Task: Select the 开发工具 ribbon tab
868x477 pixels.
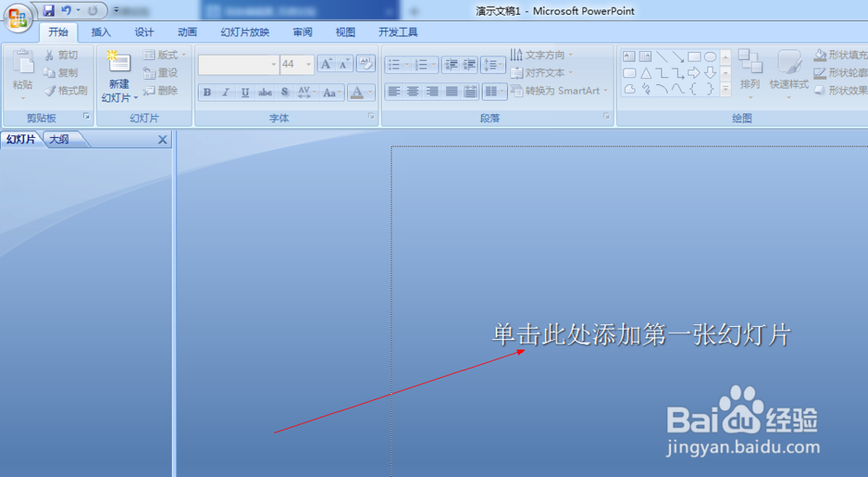Action: tap(398, 32)
